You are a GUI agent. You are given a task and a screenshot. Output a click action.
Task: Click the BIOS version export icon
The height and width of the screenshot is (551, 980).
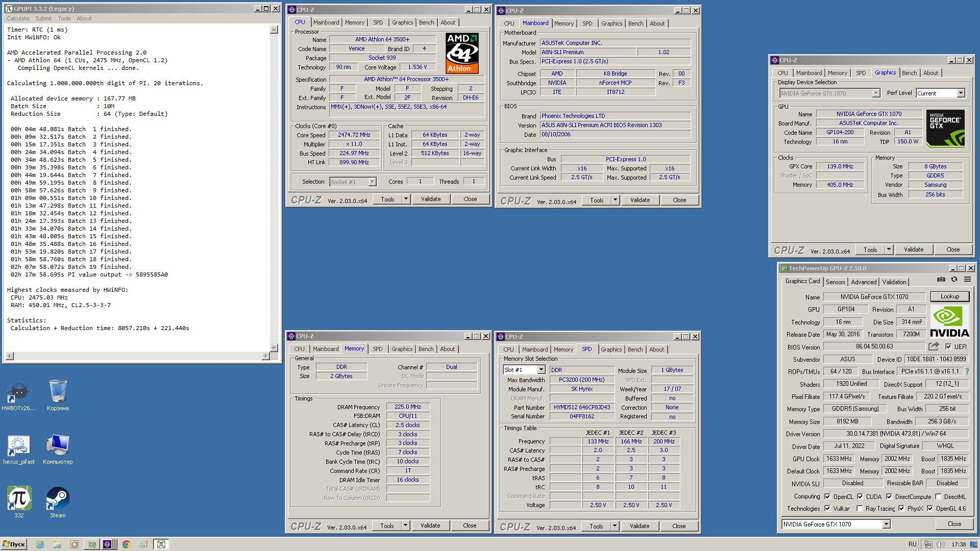coord(934,346)
